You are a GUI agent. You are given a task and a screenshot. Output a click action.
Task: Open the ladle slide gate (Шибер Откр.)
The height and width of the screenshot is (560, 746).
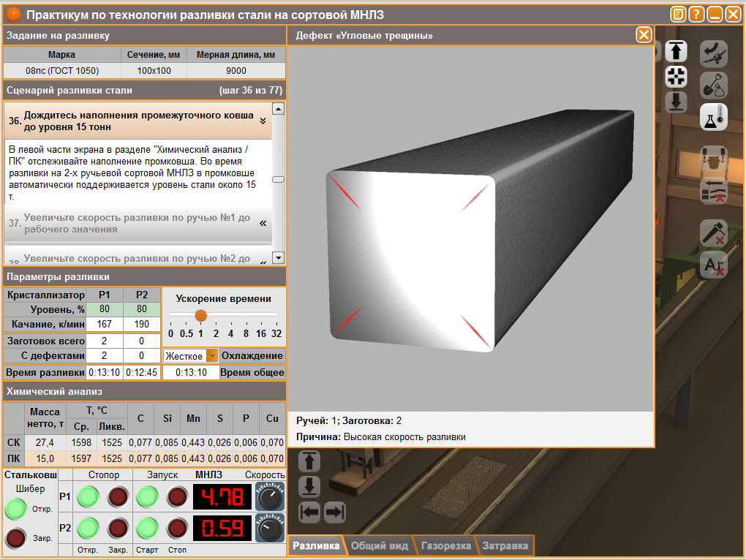(15, 509)
